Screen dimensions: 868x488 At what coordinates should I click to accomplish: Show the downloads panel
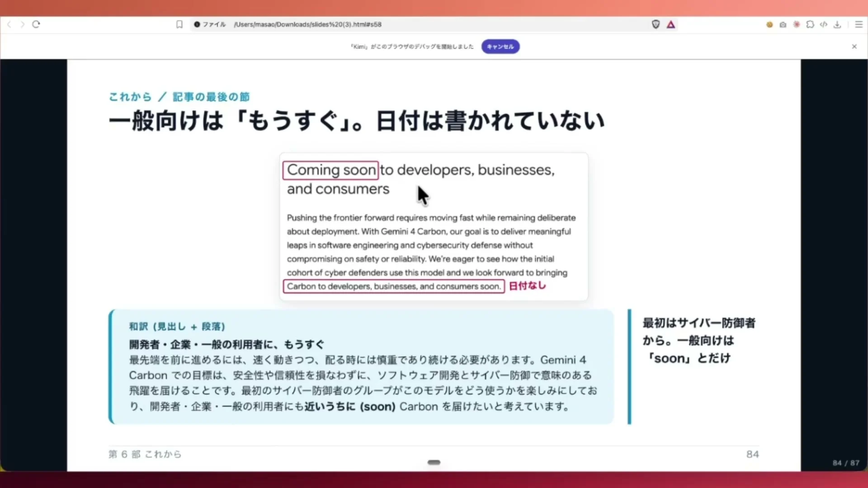[837, 24]
